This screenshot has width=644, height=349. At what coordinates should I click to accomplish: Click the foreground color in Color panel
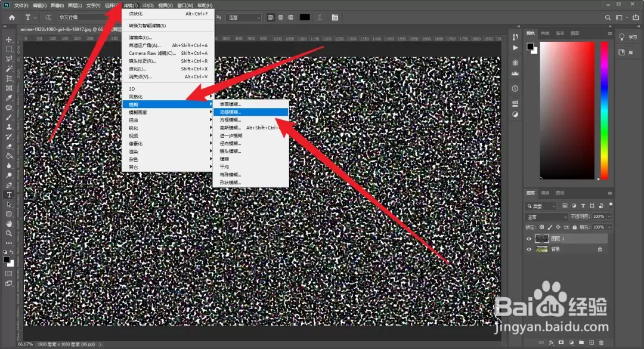[530, 47]
